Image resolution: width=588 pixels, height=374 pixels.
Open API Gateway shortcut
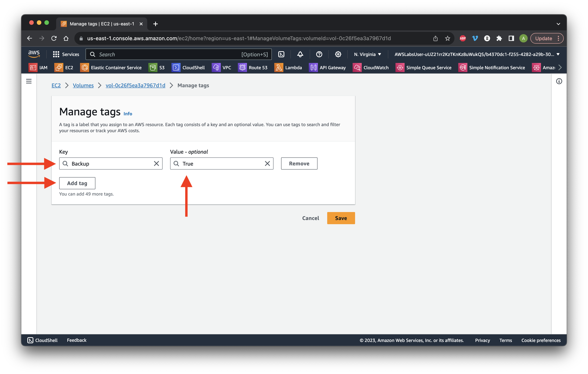point(327,68)
